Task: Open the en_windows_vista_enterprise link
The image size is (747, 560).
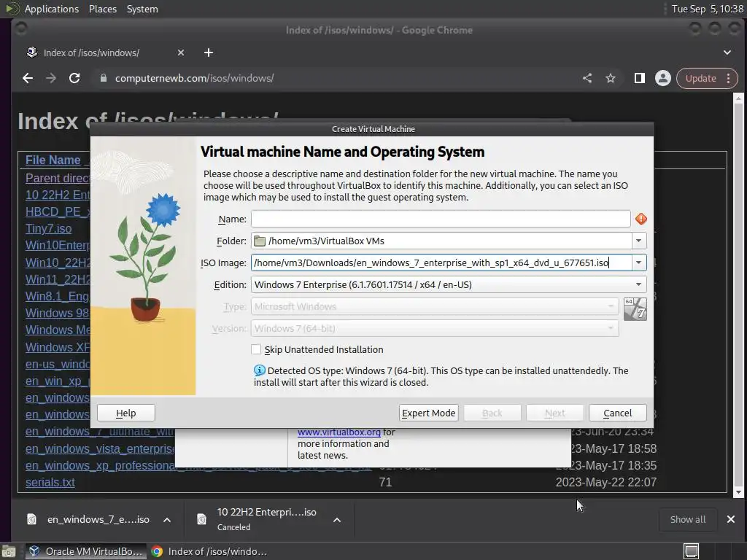Action: coord(100,448)
